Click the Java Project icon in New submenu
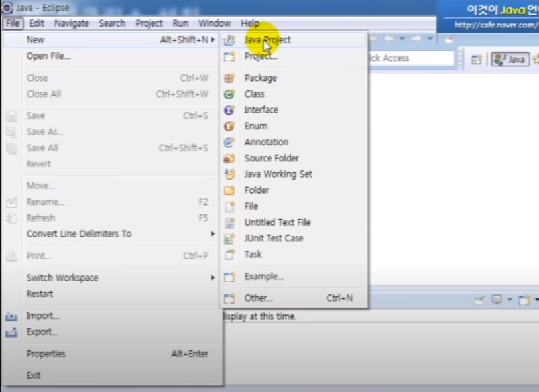Screen dimensions: 539x392 (x=229, y=40)
